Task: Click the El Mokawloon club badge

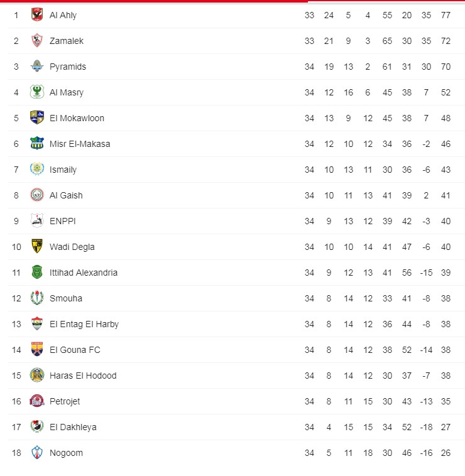Action: [x=37, y=118]
